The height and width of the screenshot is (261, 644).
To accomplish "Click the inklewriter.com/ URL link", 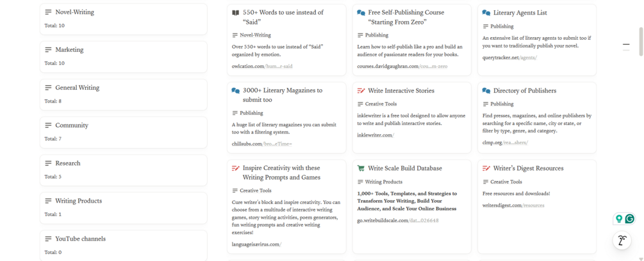I will tap(376, 135).
